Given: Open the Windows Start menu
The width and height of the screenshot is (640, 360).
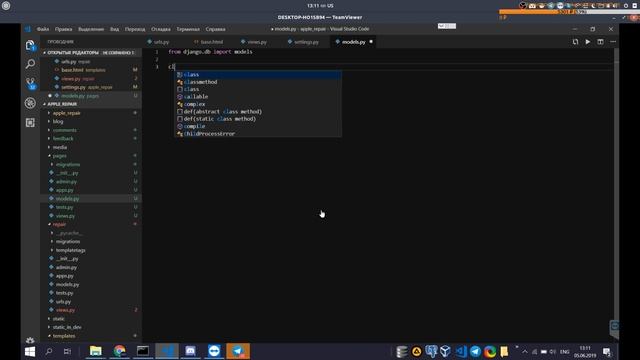Looking at the screenshot, I should 30,351.
